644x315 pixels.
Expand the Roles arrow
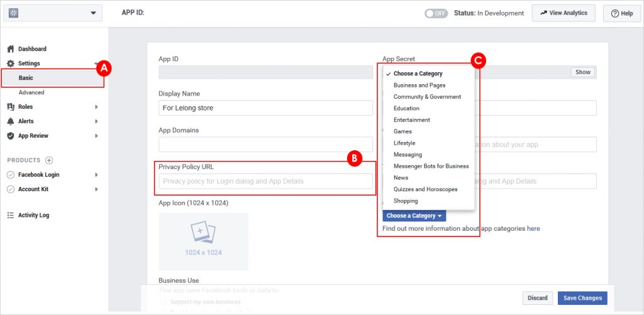pyautogui.click(x=96, y=107)
